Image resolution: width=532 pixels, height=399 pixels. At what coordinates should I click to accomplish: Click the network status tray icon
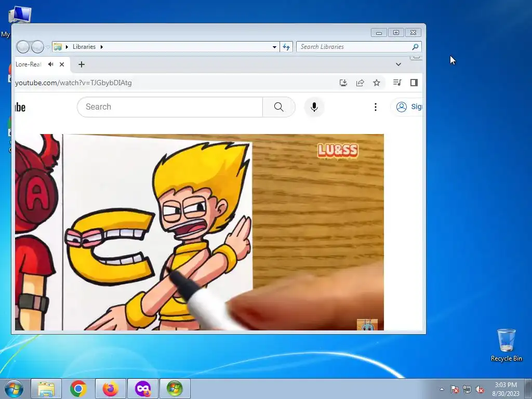coord(467,389)
